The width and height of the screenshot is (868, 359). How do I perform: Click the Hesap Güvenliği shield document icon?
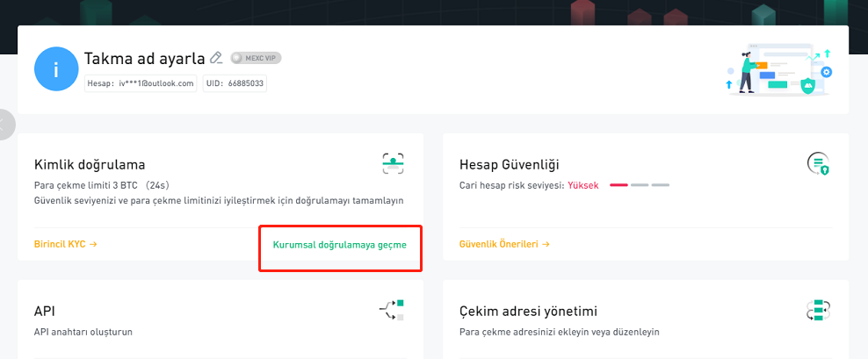coord(818,164)
